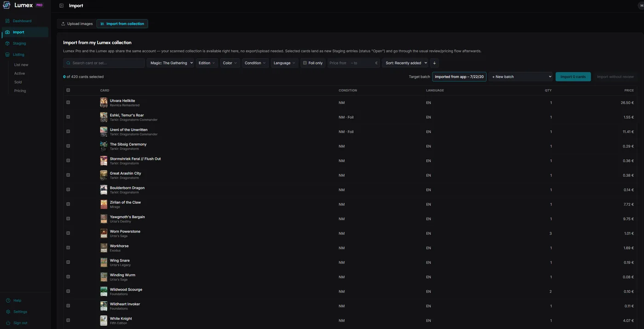Click Import without review button
Viewport: 644px width, 329px height.
[x=615, y=77]
